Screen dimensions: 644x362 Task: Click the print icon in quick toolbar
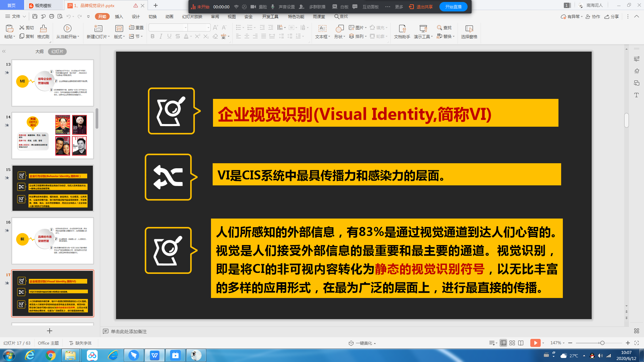[51, 16]
